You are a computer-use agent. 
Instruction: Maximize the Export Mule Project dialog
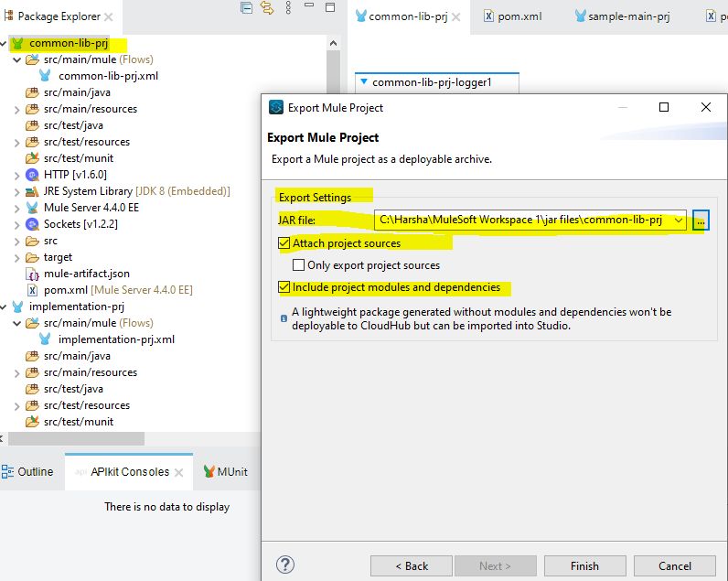coord(664,107)
